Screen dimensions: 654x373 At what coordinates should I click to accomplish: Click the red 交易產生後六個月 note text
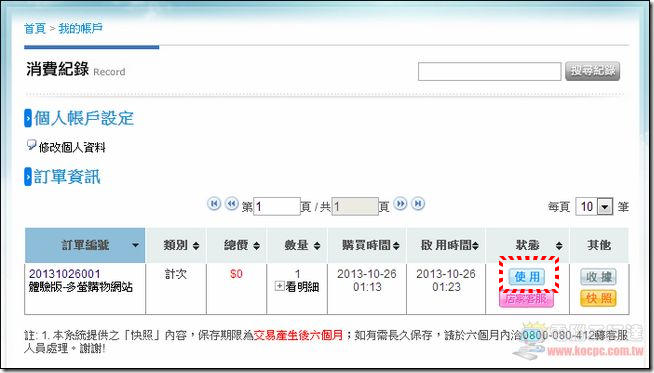[x=298, y=335]
